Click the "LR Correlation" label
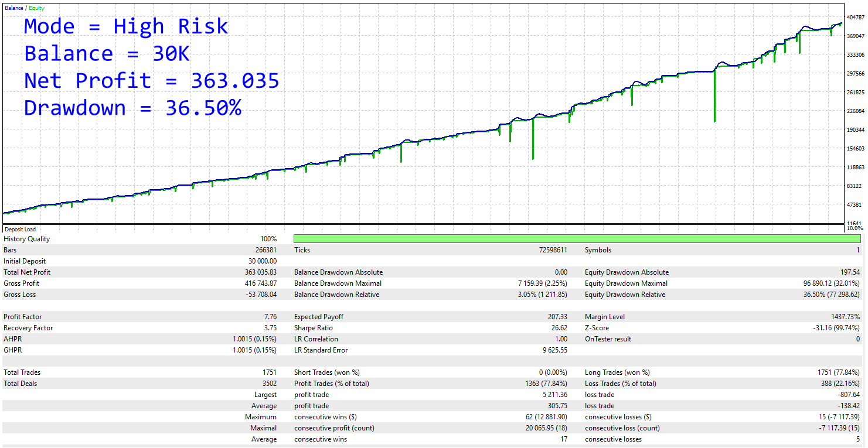The height and width of the screenshot is (448, 868). click(316, 339)
